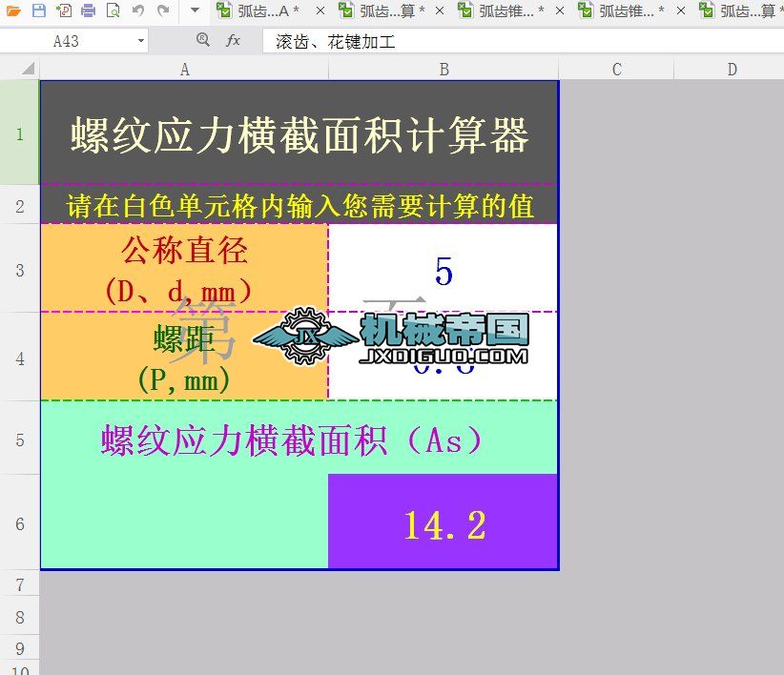Select row 9 header
The image size is (784, 675).
pos(19,648)
